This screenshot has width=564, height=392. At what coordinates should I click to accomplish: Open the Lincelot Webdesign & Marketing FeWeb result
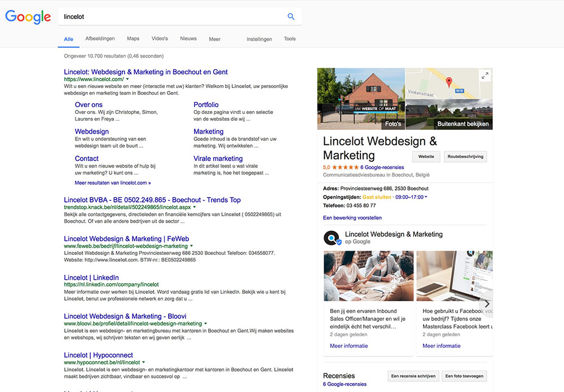coord(126,239)
